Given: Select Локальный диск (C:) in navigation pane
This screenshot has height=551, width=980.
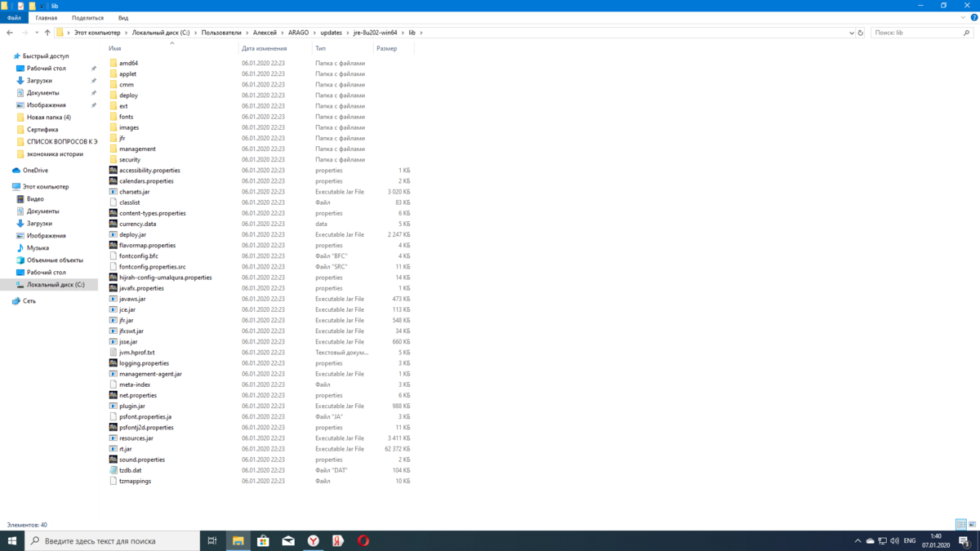Looking at the screenshot, I should click(x=56, y=285).
